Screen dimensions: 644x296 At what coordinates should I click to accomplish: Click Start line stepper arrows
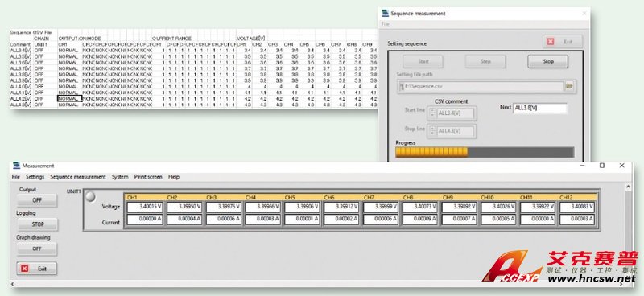tap(432, 113)
